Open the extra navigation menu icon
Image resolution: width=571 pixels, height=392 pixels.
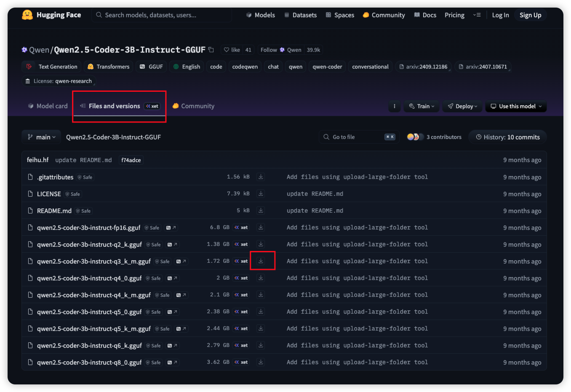(x=477, y=15)
